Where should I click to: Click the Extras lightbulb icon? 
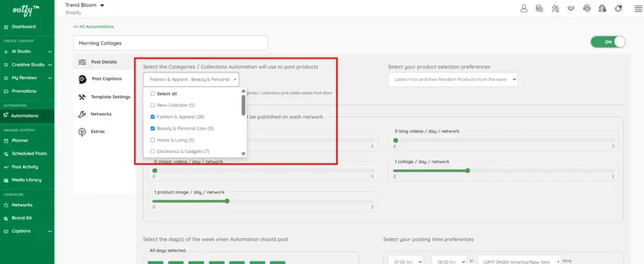pos(82,132)
